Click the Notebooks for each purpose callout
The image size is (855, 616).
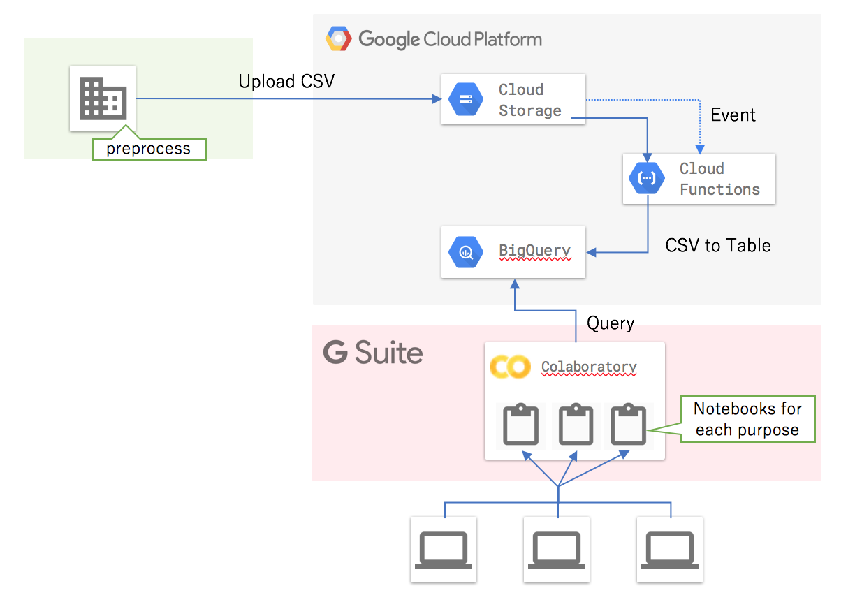pos(747,419)
